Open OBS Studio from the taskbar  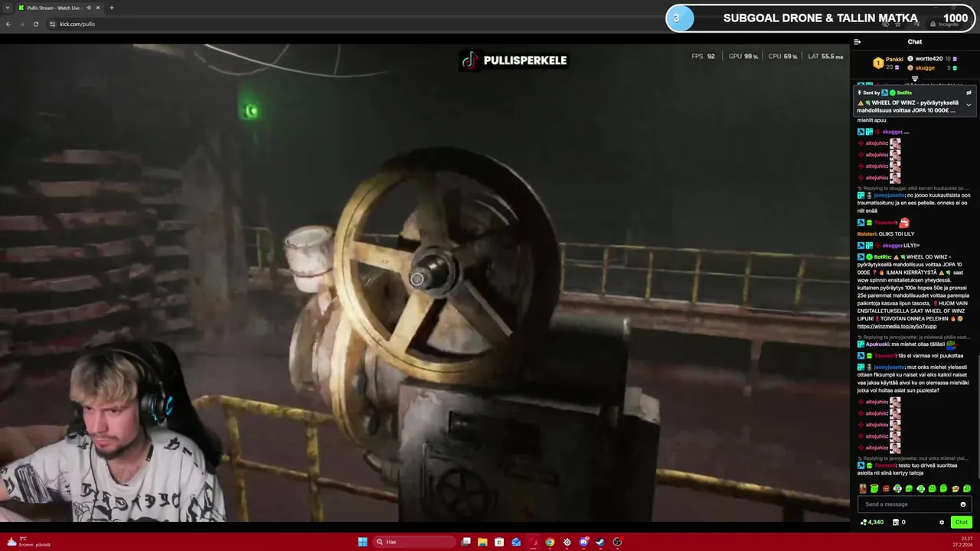tap(617, 542)
